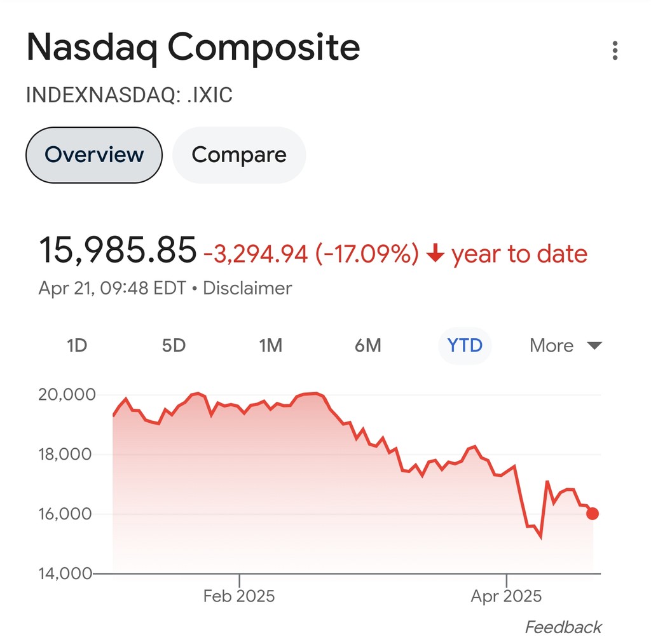Click the Nasdaq Composite title
Screen dimensions: 651x644
pyautogui.click(x=193, y=48)
